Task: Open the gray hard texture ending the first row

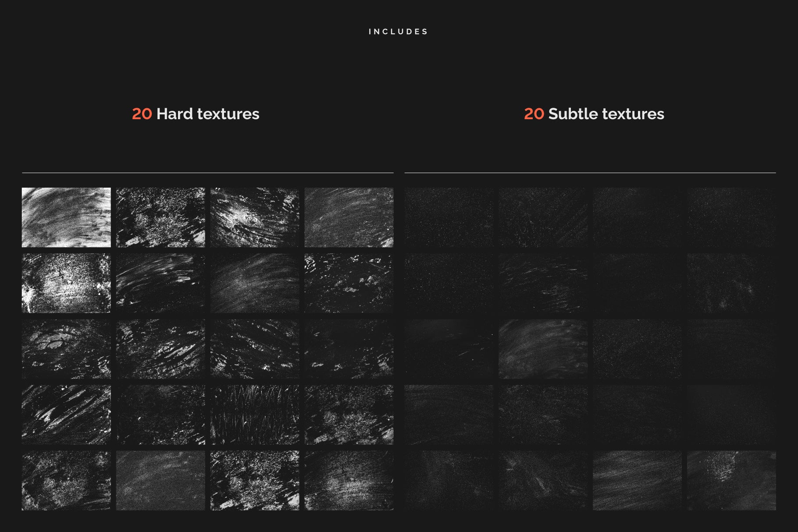Action: click(349, 217)
